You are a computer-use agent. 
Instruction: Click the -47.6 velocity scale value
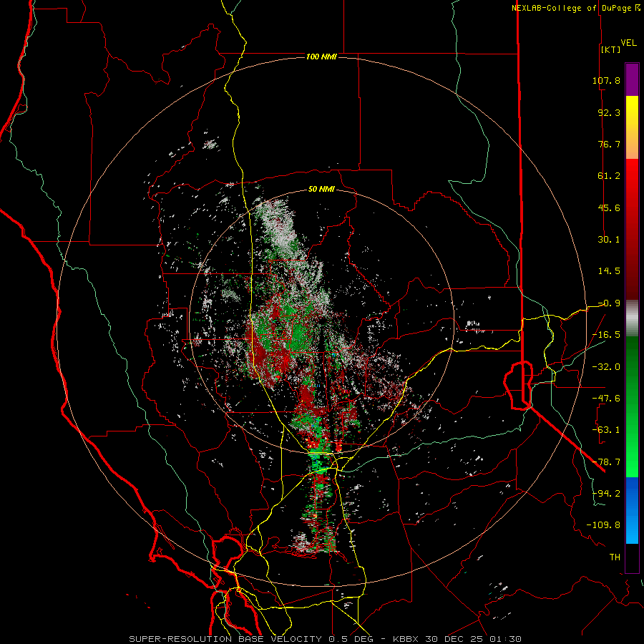click(606, 399)
